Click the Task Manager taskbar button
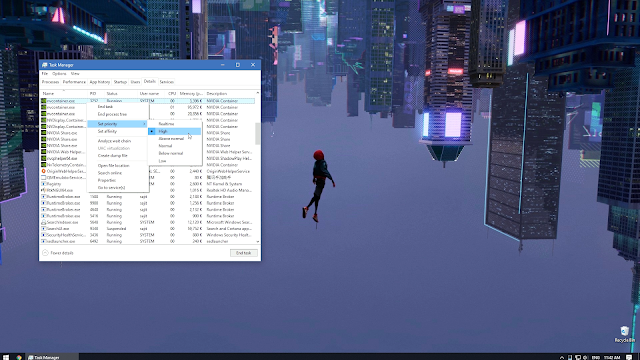This screenshot has width=640, height=360. click(51, 357)
